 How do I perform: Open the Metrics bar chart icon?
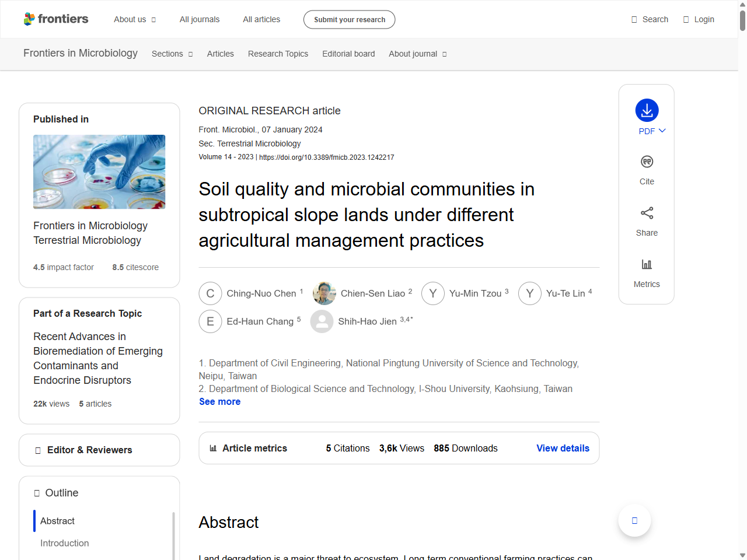647,264
